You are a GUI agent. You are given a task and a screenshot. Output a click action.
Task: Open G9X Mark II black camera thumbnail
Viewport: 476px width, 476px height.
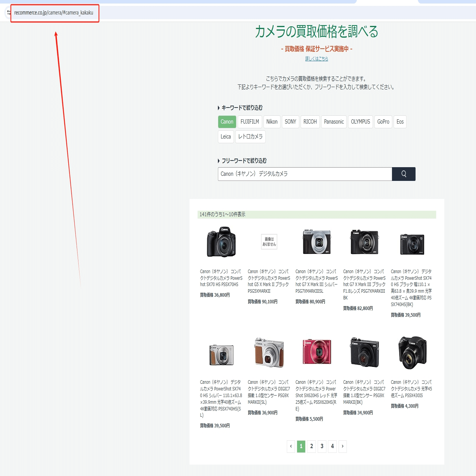(x=365, y=352)
